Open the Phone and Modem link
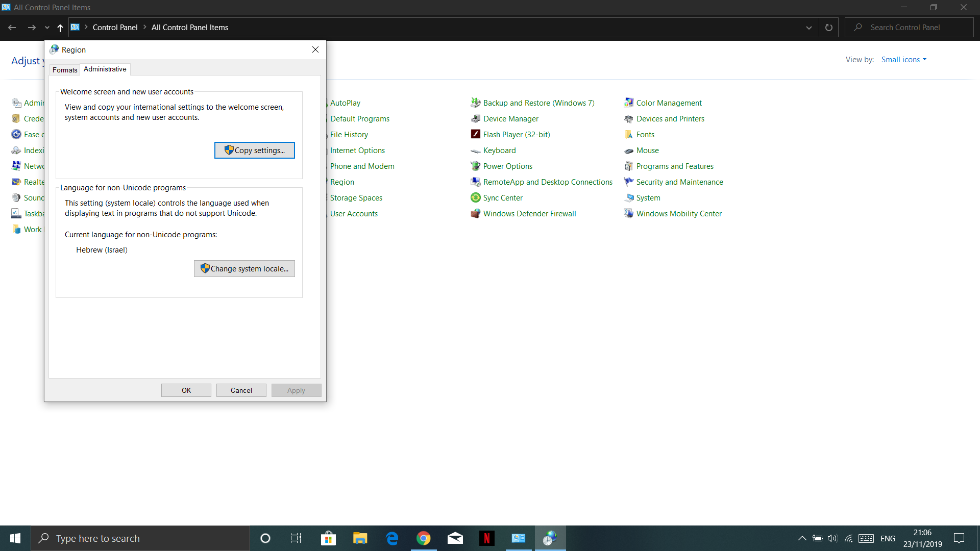The width and height of the screenshot is (980, 551). point(362,166)
